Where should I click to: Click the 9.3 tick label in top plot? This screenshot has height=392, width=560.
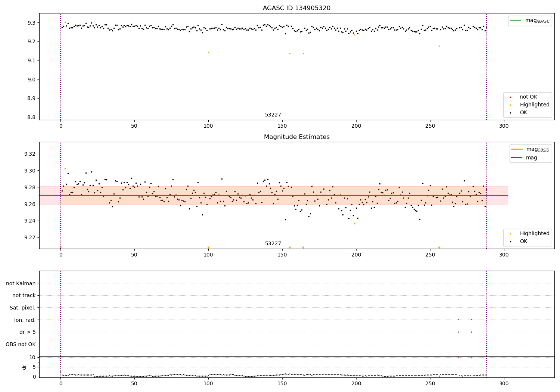tap(32, 23)
